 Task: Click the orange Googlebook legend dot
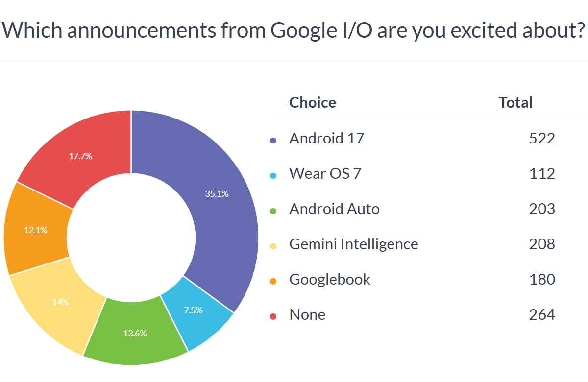click(273, 281)
